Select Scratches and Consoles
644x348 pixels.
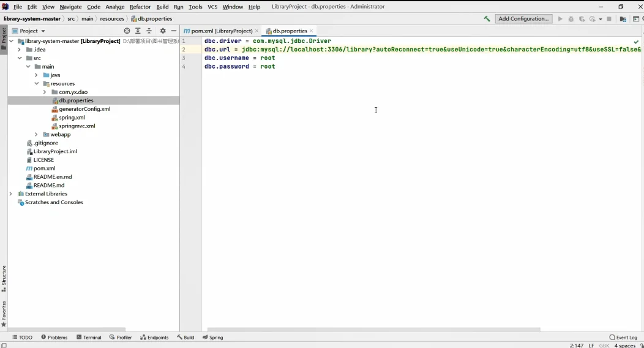(54, 203)
